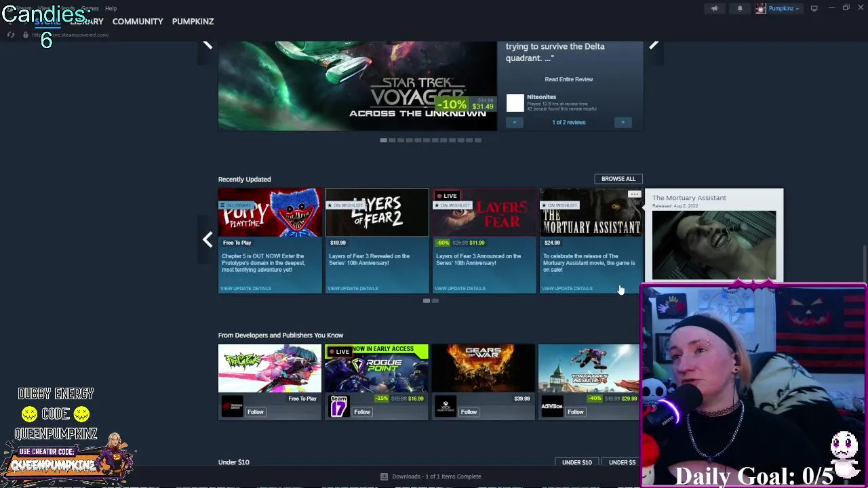
Task: Open the live Layers of Fear thumbnail
Action: point(484,213)
